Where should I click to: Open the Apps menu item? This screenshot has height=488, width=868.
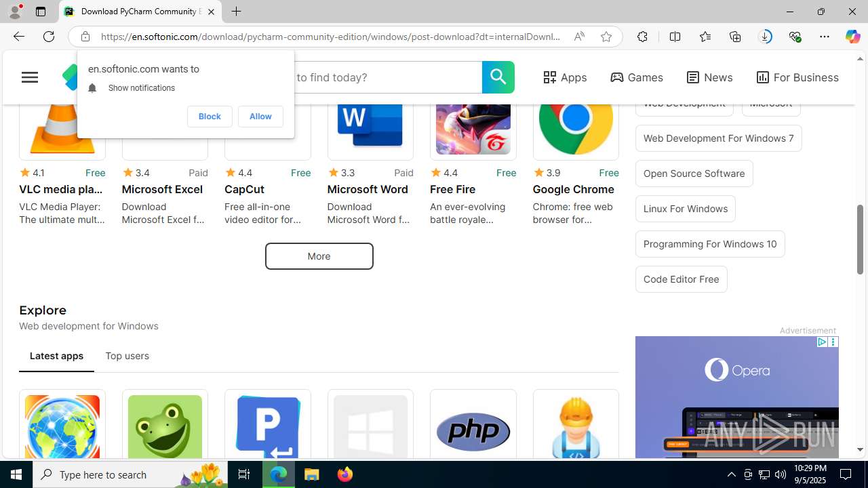565,77
